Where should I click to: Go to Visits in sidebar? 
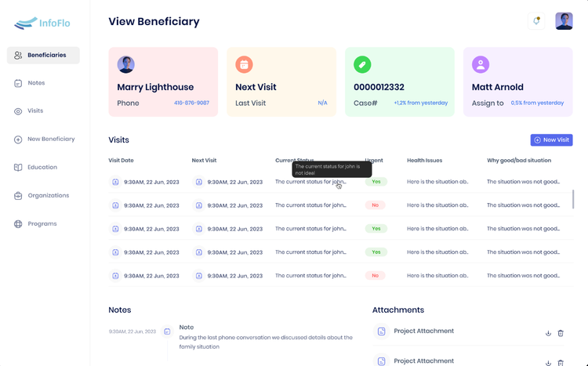coord(35,111)
